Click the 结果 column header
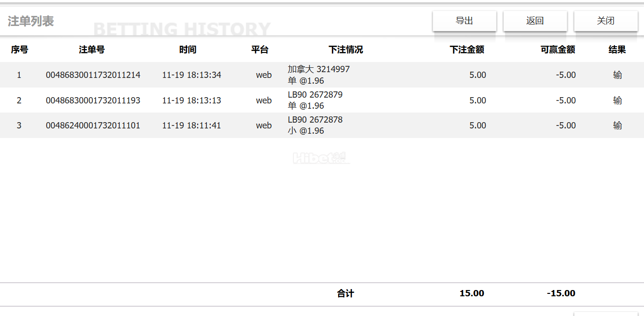This screenshot has height=316, width=644. point(617,50)
